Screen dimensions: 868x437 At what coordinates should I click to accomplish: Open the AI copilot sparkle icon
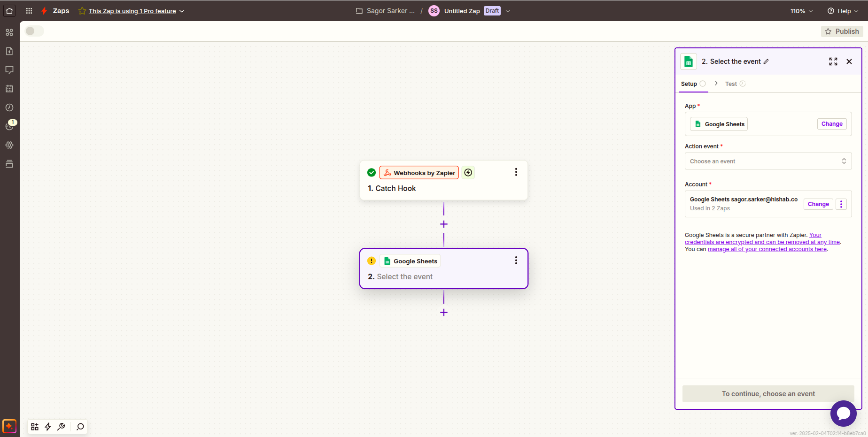[x=9, y=426]
